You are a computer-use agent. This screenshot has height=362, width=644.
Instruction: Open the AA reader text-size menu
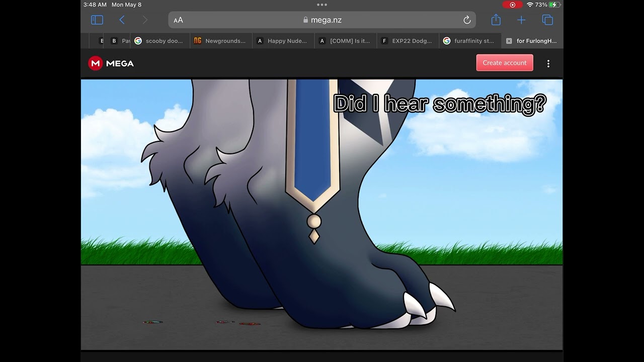(x=178, y=20)
